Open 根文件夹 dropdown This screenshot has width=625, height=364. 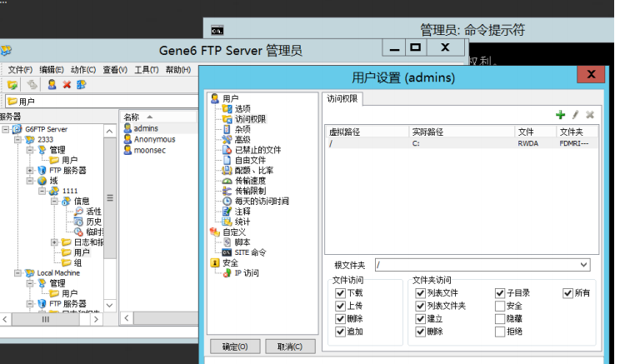[583, 265]
